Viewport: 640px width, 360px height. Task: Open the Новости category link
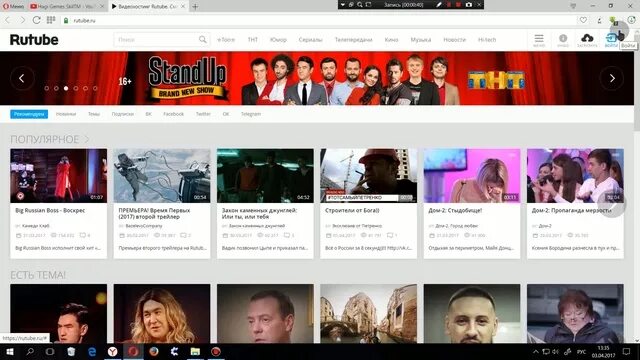(x=454, y=40)
